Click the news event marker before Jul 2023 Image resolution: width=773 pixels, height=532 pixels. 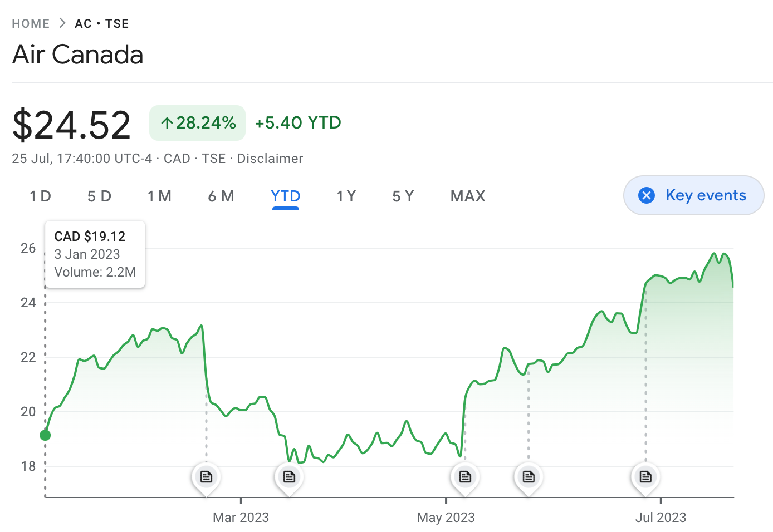pyautogui.click(x=645, y=477)
